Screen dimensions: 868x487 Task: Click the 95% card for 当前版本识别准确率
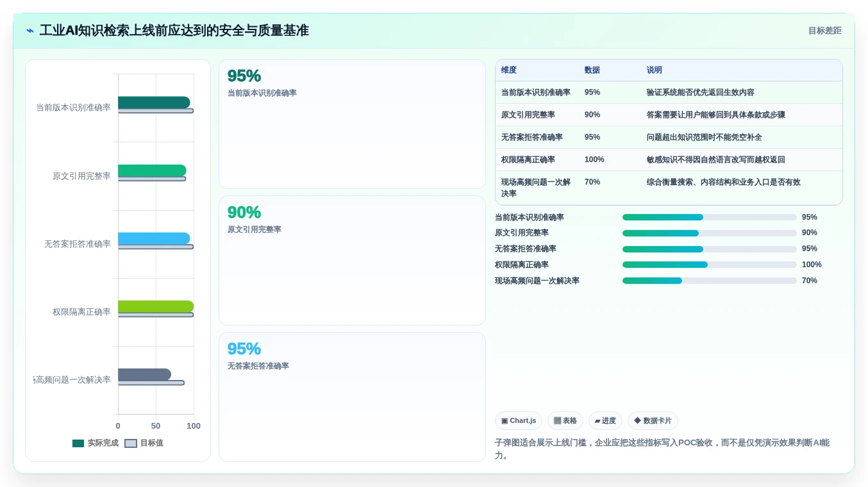(x=352, y=124)
